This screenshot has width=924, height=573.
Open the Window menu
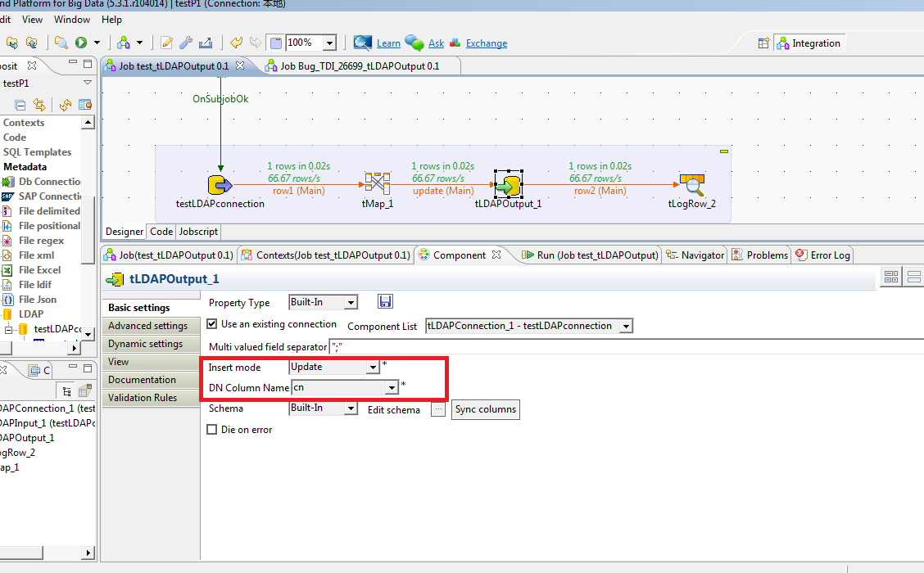[x=71, y=20]
